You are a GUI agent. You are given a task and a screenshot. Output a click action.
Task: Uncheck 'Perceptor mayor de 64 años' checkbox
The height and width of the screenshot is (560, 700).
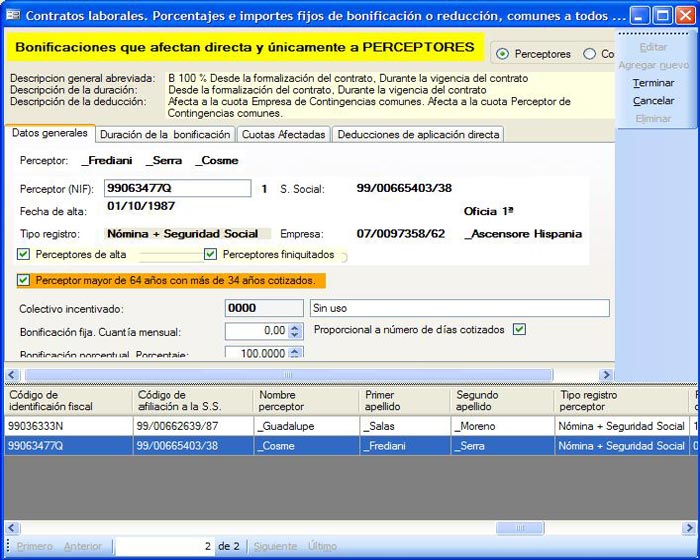point(24,281)
